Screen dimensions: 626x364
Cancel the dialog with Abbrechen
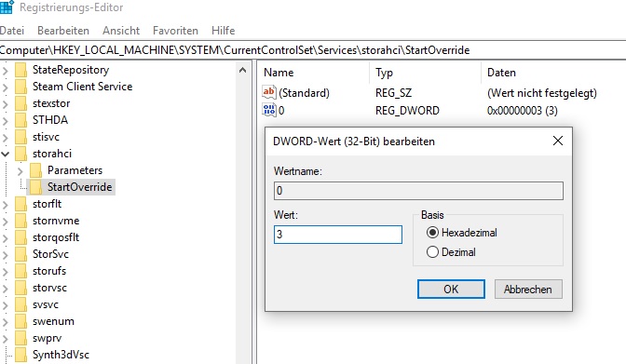pyautogui.click(x=528, y=289)
